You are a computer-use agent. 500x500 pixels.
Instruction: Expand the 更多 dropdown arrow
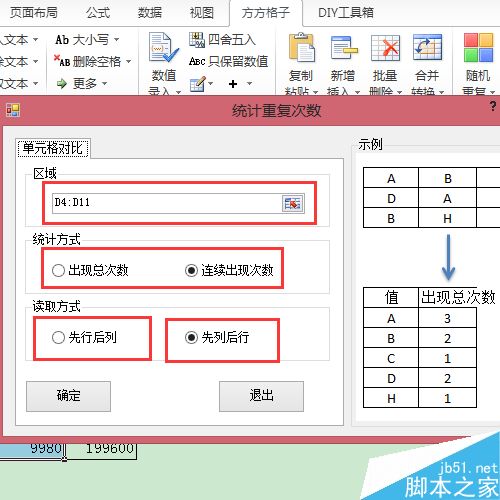click(x=104, y=83)
